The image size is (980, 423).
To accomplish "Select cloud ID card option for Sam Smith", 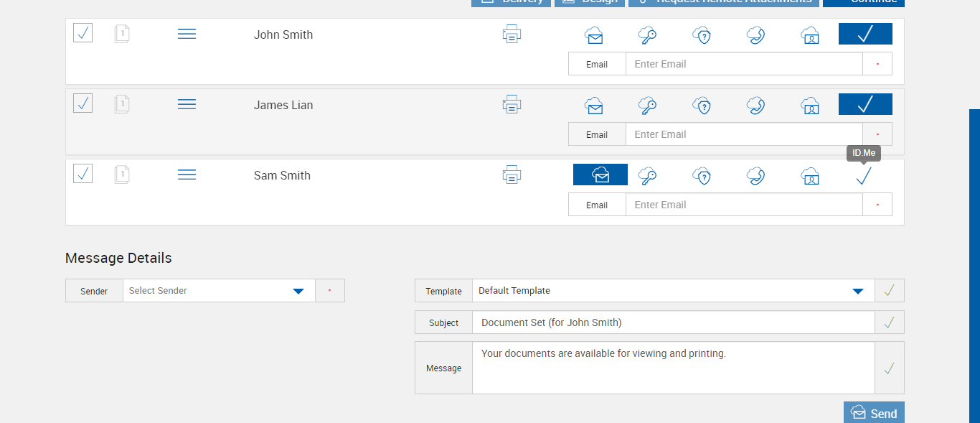I will (x=810, y=176).
